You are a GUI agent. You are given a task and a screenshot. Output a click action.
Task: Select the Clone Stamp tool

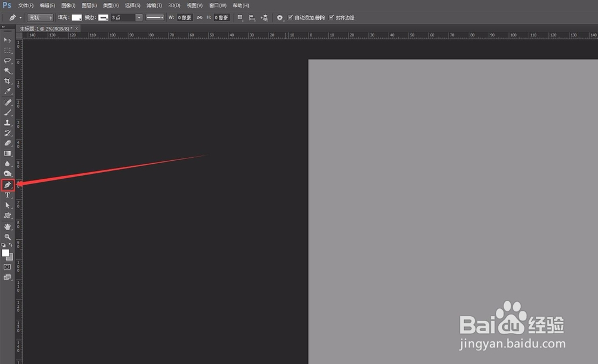pos(7,123)
